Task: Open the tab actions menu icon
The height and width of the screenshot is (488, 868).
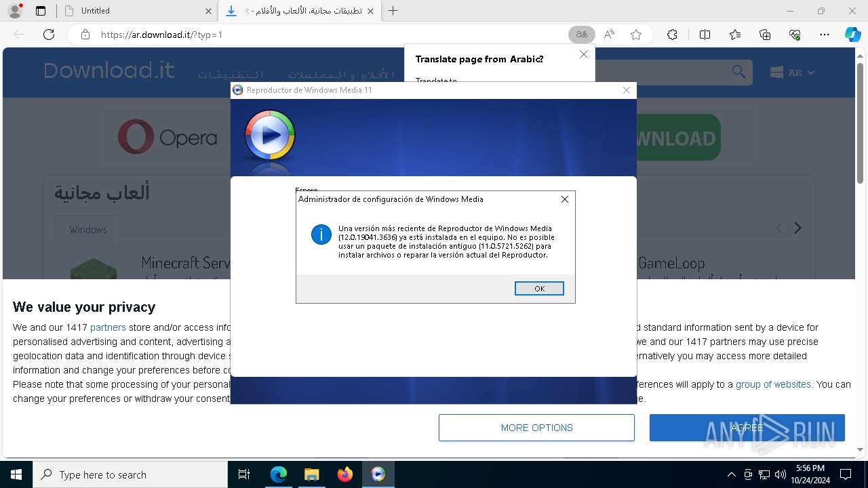Action: [41, 11]
